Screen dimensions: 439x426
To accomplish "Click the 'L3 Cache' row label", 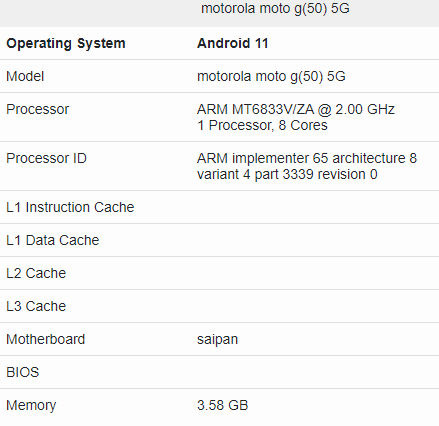I will 36,306.
